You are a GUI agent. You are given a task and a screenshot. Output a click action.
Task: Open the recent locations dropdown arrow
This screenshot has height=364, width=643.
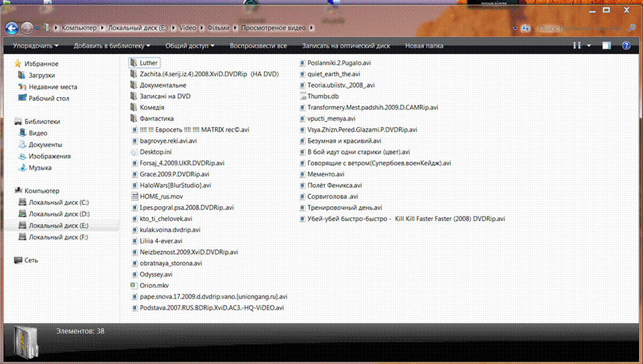point(38,28)
